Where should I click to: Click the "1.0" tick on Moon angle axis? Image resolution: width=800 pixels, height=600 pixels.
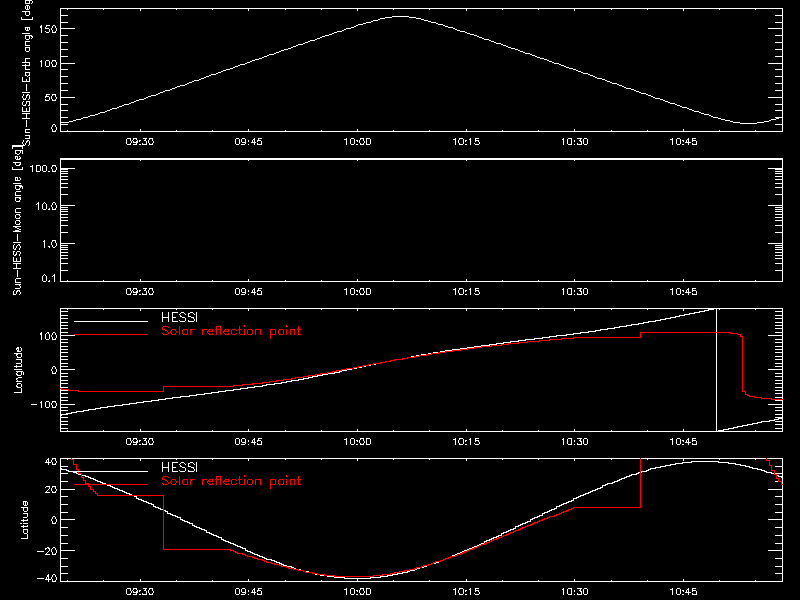coord(49,244)
